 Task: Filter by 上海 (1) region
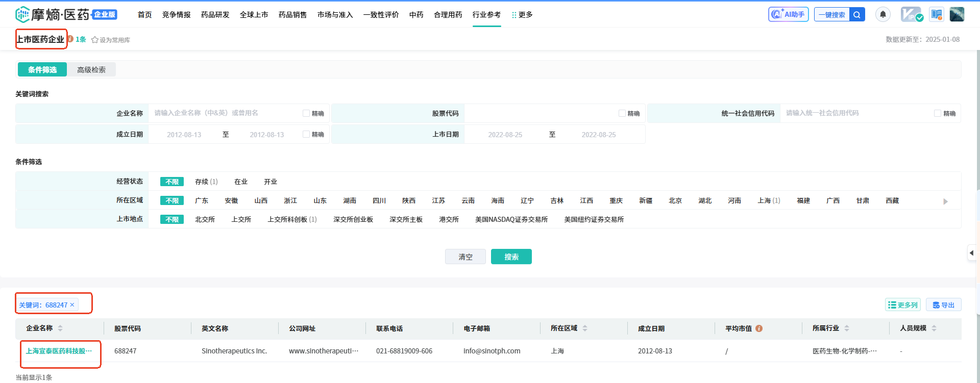pyautogui.click(x=769, y=200)
